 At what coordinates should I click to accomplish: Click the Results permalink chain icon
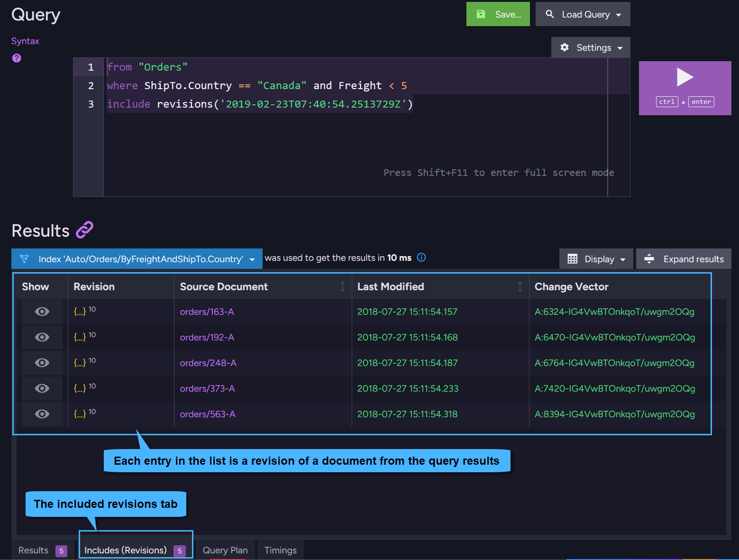tap(84, 230)
